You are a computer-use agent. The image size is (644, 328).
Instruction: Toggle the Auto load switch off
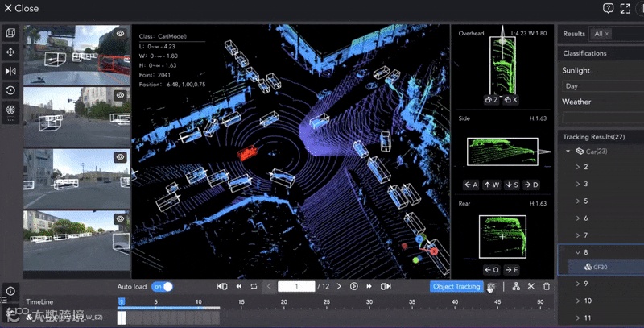[x=163, y=286]
